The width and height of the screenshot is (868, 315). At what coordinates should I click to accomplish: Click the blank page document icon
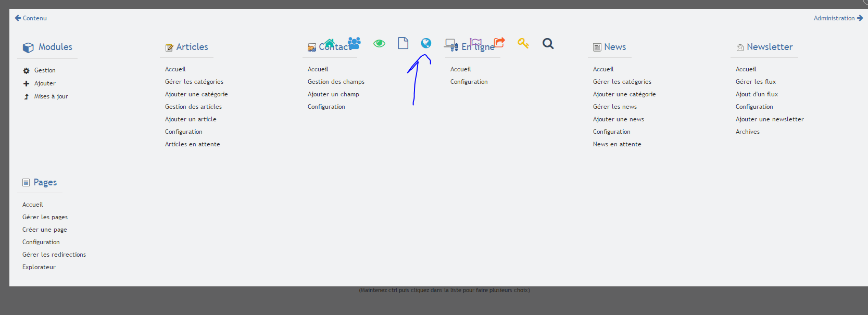tap(403, 43)
